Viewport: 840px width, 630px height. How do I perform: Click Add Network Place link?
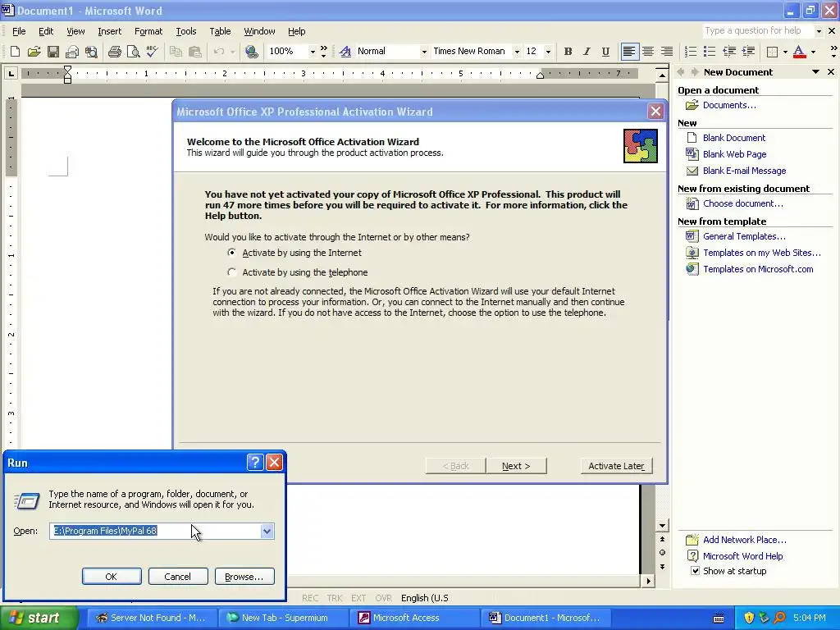click(745, 540)
